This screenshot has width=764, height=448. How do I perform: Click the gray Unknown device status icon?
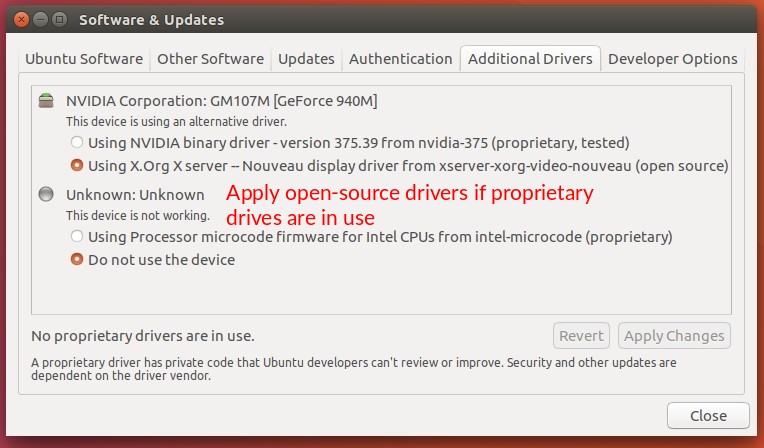tap(46, 194)
